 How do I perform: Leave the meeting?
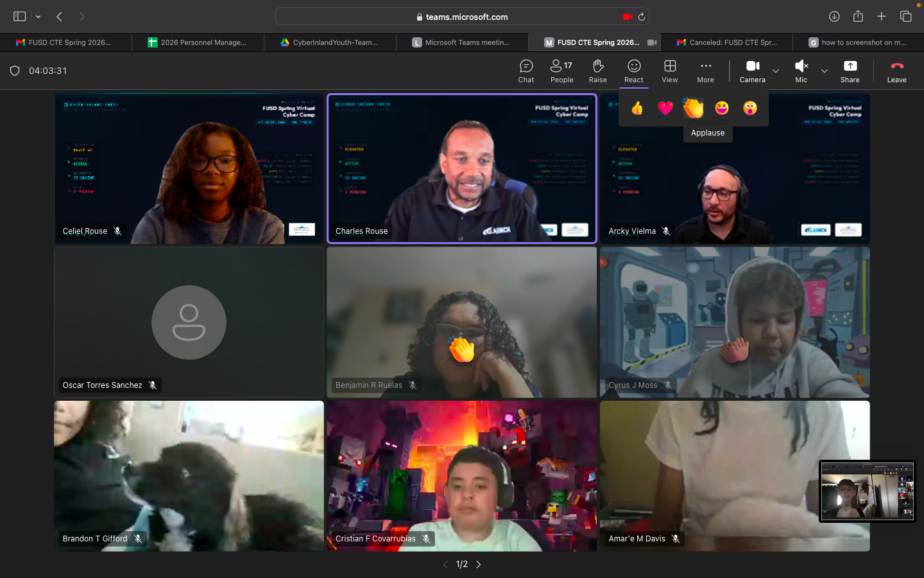(x=896, y=71)
